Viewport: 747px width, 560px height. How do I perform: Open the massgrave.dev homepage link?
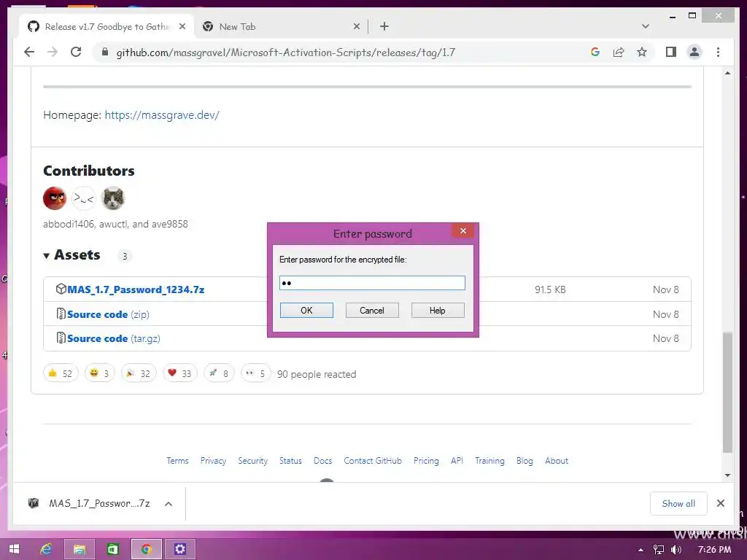(162, 114)
